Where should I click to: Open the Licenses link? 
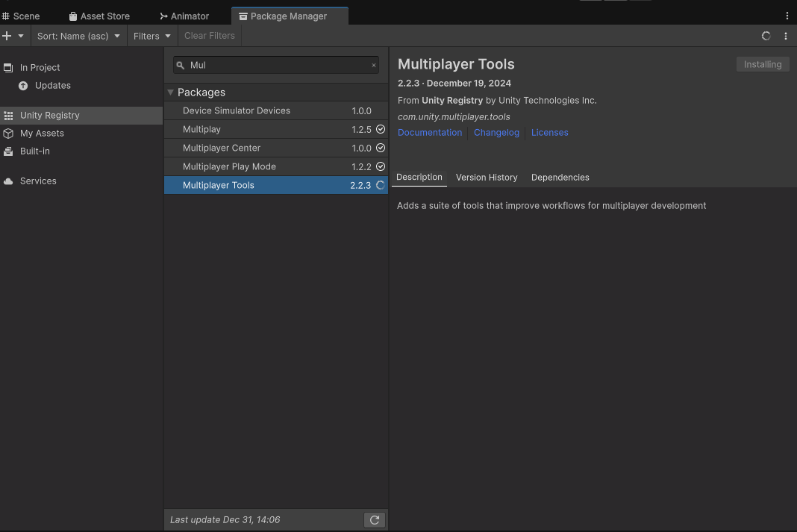point(549,133)
